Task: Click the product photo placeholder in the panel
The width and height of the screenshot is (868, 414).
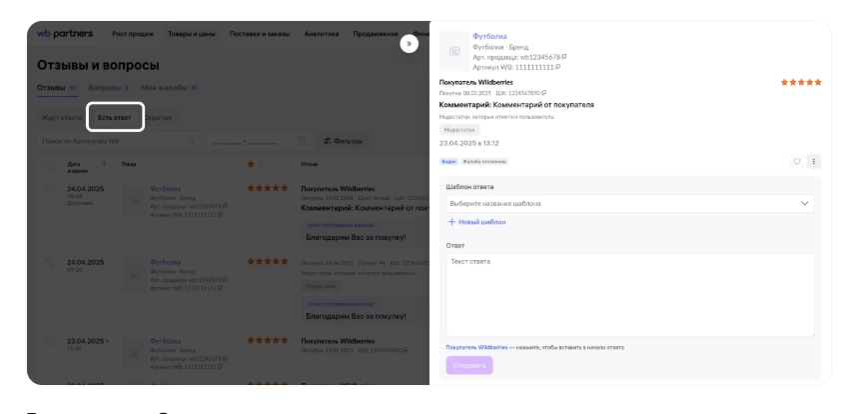Action: (x=454, y=50)
